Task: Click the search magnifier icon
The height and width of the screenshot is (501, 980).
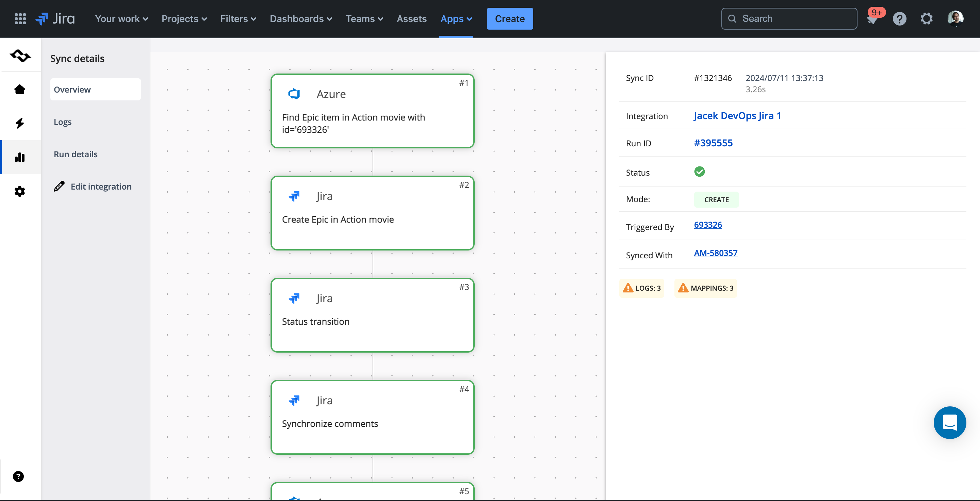Action: [x=732, y=19]
